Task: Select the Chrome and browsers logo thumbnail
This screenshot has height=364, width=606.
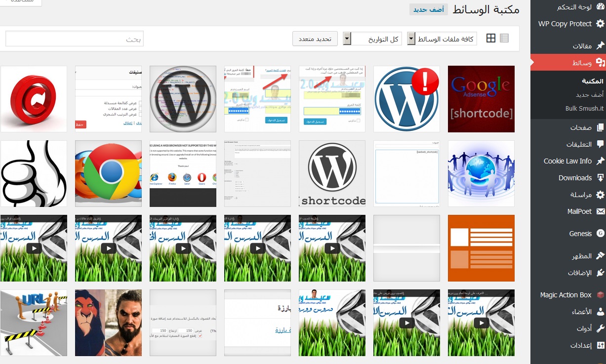Action: pyautogui.click(x=108, y=174)
